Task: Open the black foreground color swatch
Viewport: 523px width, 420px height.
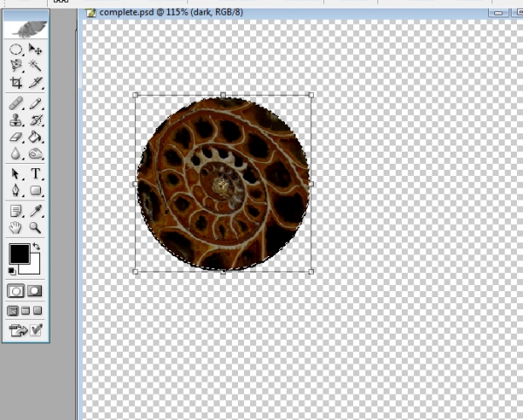Action: [x=19, y=254]
